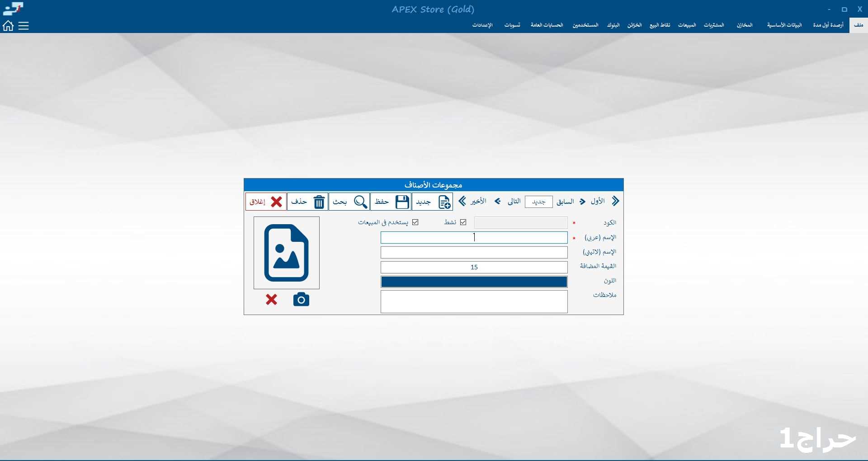Toggle يستخدم في المبيعات checkbox
This screenshot has height=461, width=868.
pos(415,222)
